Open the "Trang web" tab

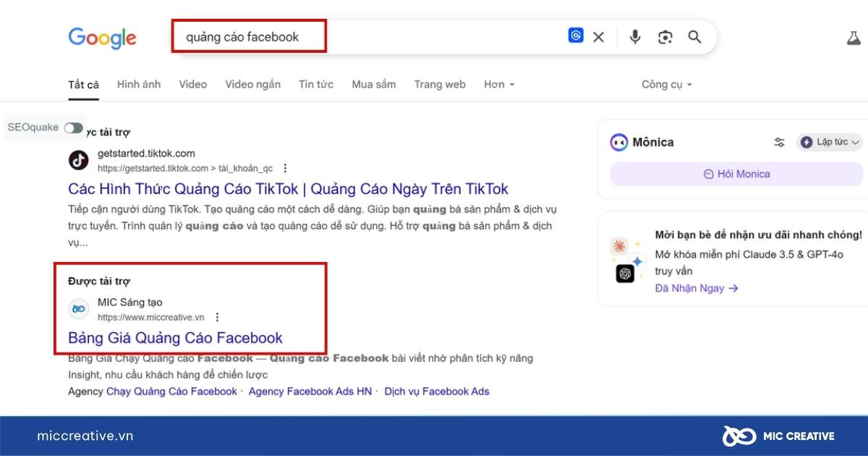[x=440, y=85]
